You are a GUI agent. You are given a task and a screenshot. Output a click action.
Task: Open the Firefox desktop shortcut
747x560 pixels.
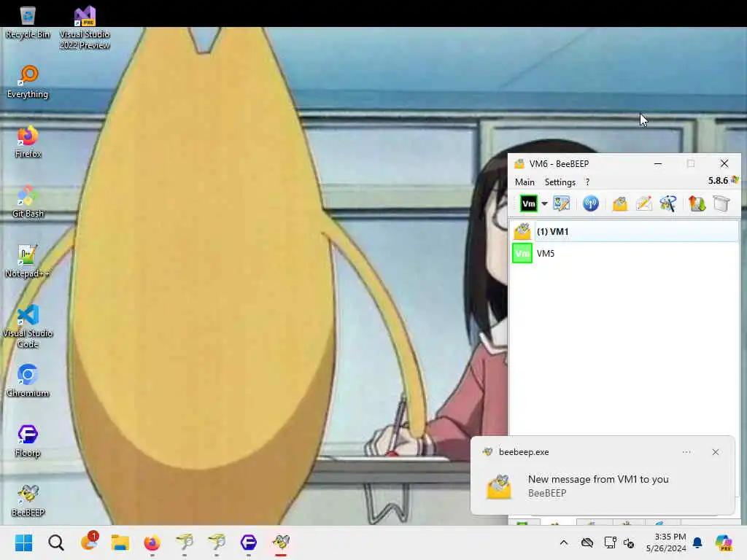tap(28, 142)
